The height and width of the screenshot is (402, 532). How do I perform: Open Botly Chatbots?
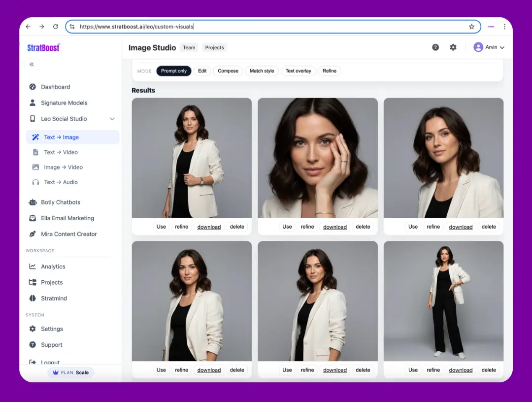pyautogui.click(x=61, y=202)
